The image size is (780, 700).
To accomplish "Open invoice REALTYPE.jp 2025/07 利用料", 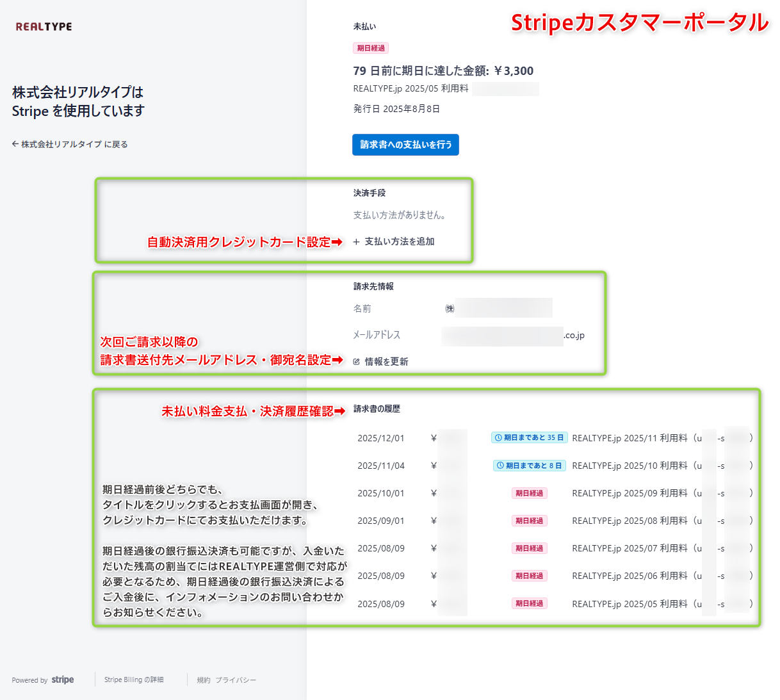I will 630,548.
